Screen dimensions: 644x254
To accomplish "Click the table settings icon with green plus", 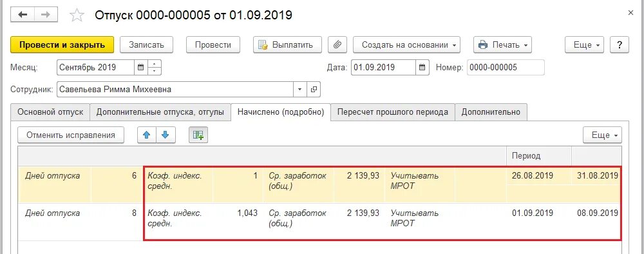I will 198,135.
